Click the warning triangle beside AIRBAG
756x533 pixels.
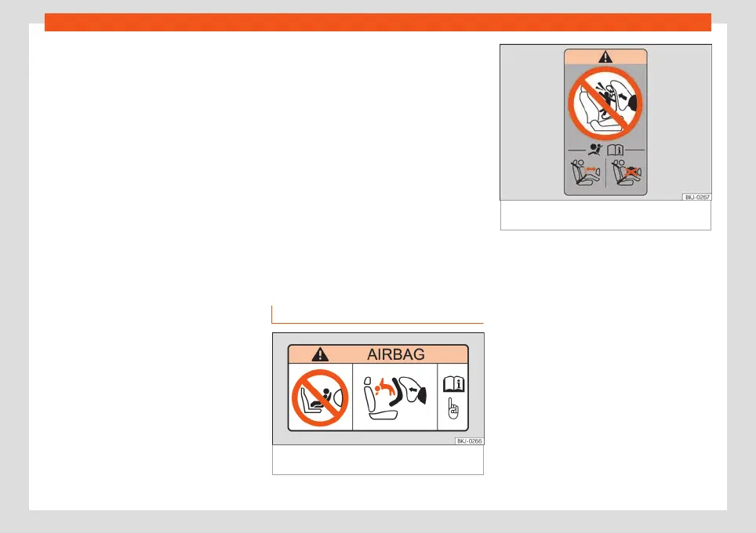(320, 355)
